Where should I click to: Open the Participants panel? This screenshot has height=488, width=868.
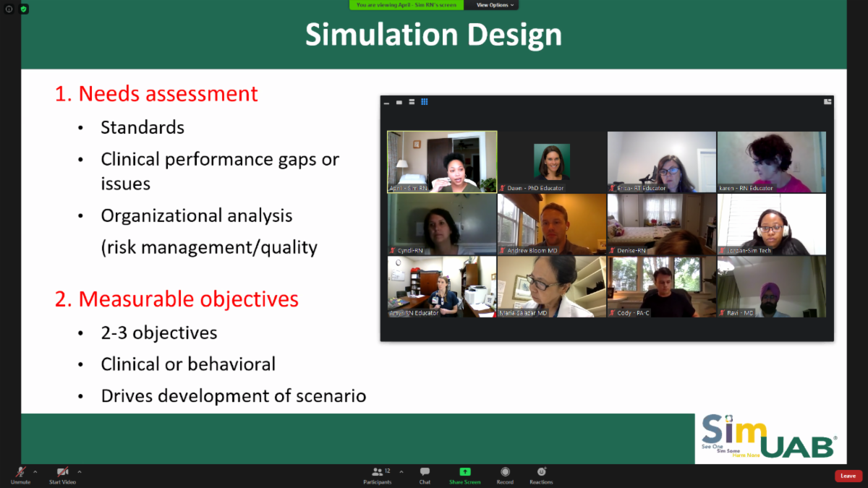[x=377, y=474]
